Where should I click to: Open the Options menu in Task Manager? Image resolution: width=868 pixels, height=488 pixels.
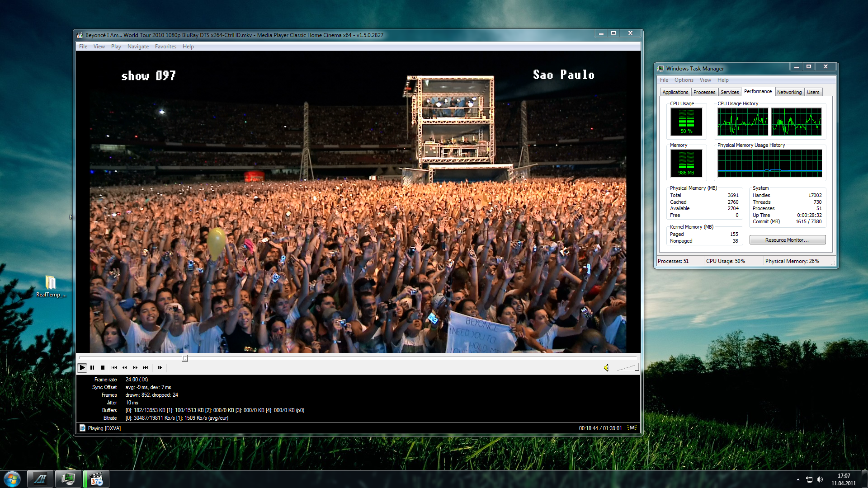click(684, 80)
